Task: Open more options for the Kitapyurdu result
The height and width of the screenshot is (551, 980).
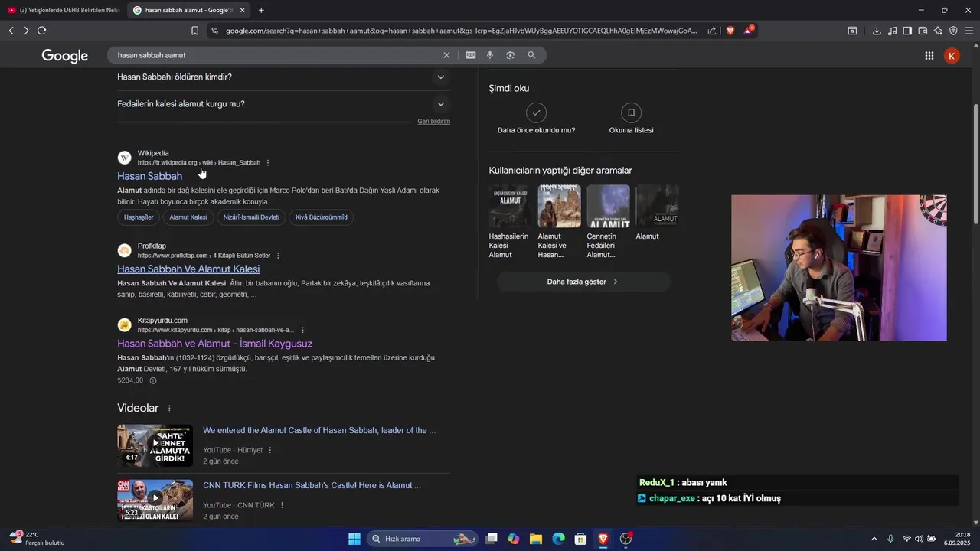Action: (302, 330)
